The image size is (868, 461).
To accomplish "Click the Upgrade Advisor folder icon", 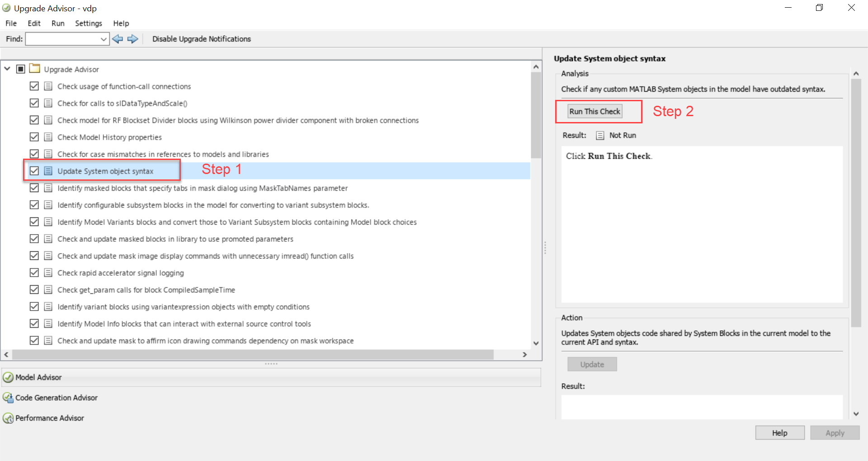I will (35, 69).
